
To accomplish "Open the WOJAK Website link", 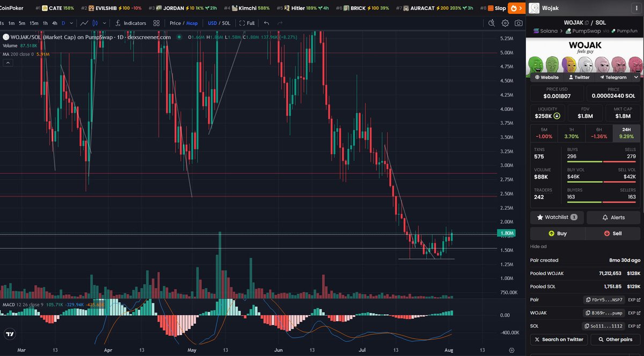I will (x=546, y=77).
